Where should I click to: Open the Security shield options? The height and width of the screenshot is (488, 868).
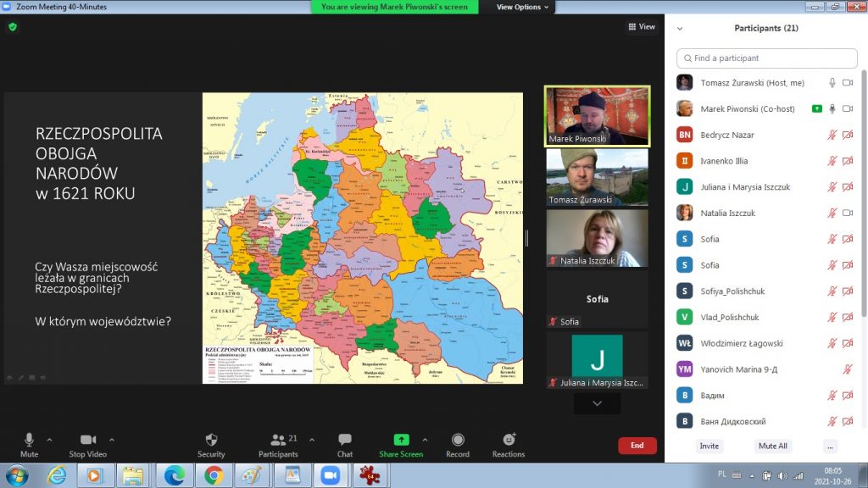[211, 440]
